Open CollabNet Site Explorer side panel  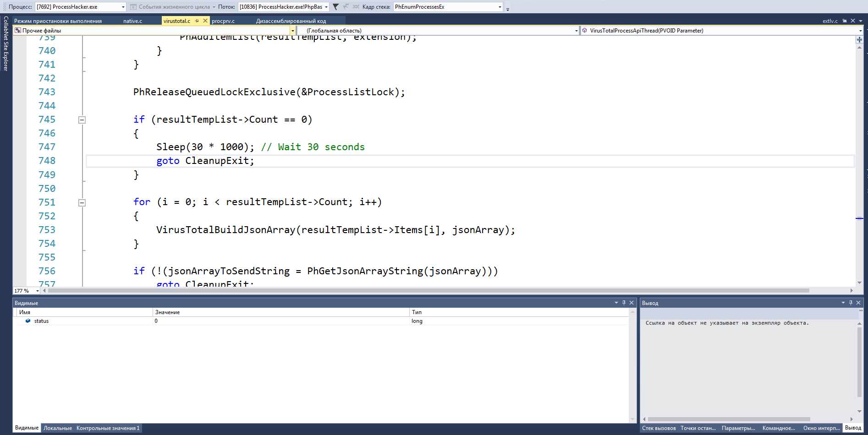[5, 43]
